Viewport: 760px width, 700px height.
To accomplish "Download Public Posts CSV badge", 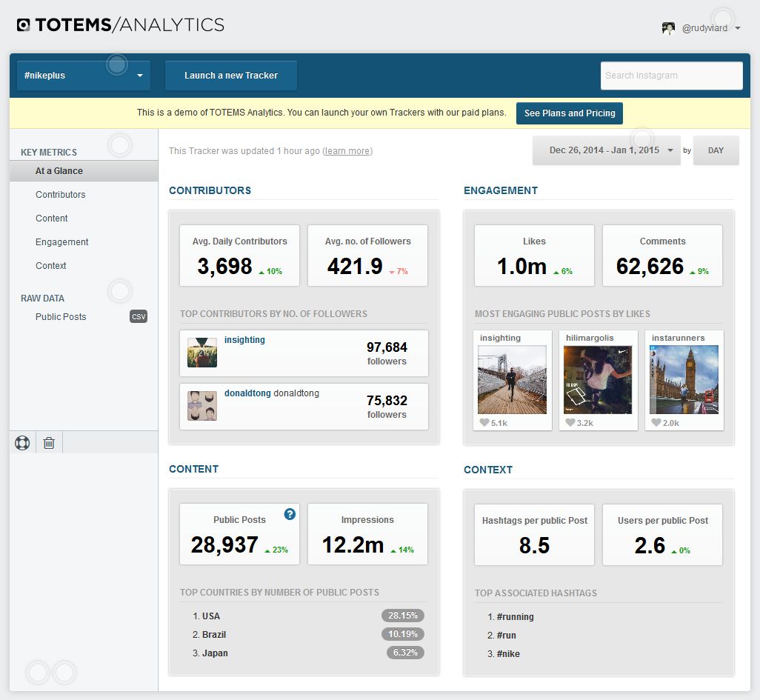I will point(139,316).
